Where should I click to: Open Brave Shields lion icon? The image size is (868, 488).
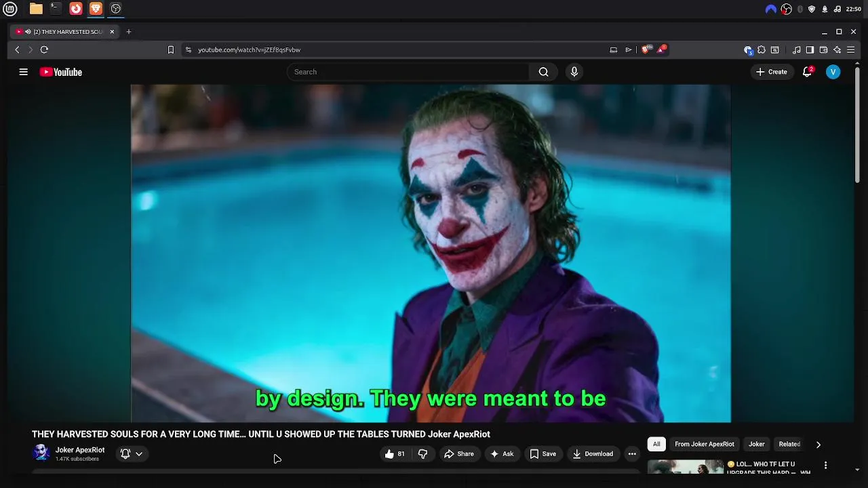click(x=645, y=49)
